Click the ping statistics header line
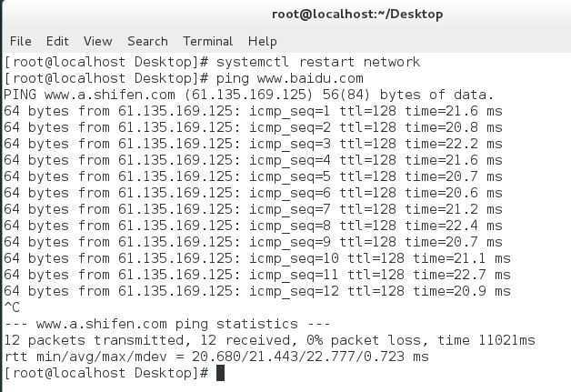The width and height of the screenshot is (571, 392). 167,324
